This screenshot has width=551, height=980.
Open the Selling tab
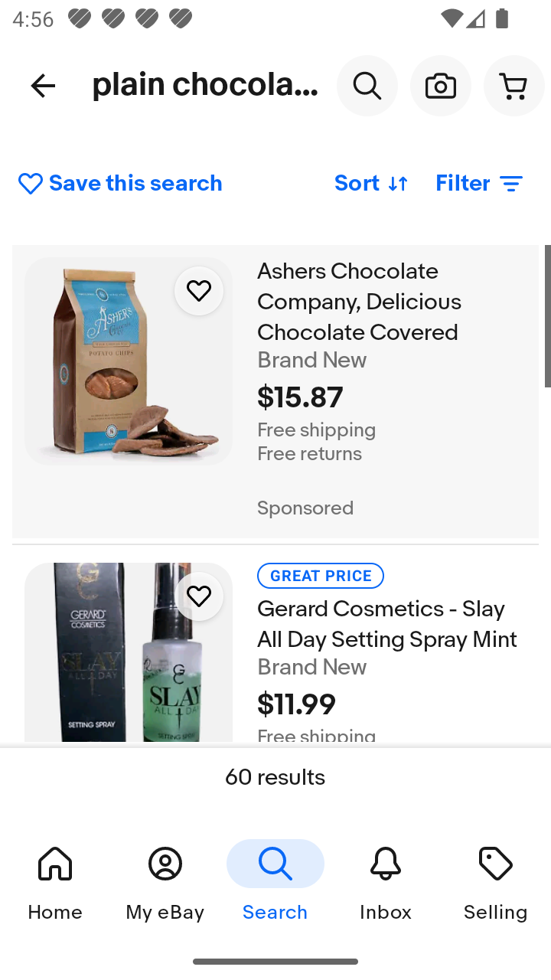pyautogui.click(x=495, y=882)
